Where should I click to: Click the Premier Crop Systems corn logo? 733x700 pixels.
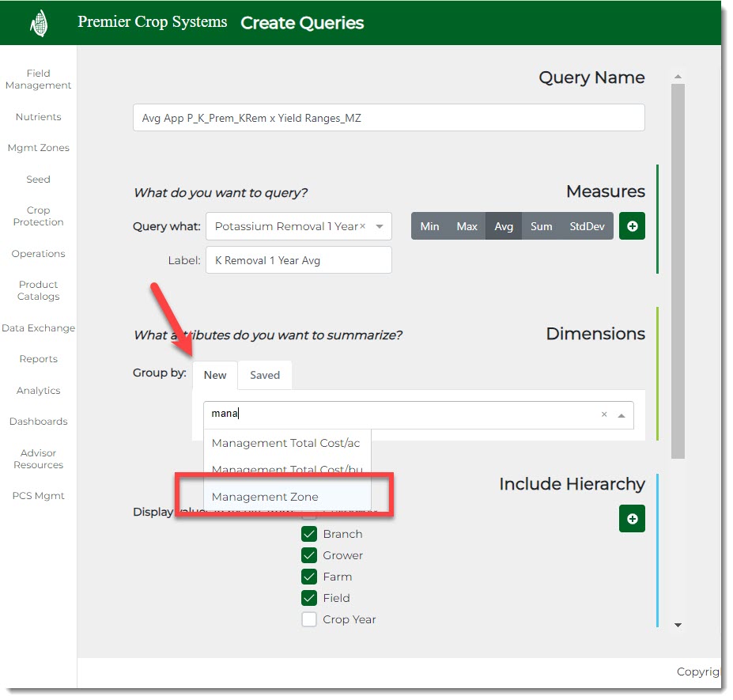[39, 24]
